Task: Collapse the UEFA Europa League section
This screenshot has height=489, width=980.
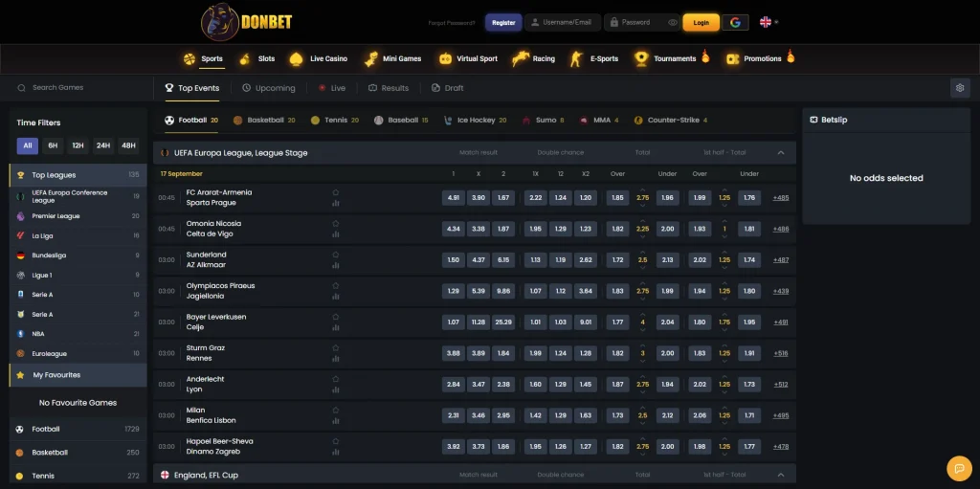Action: point(781,152)
